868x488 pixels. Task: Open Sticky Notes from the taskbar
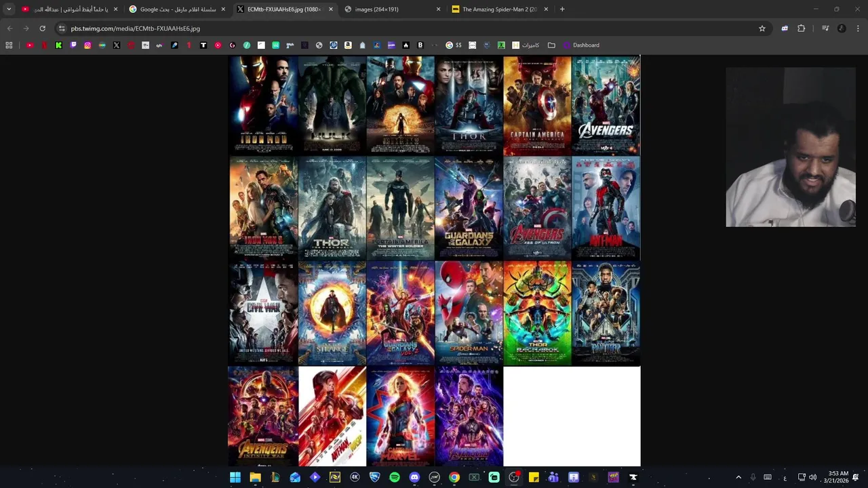[x=534, y=477]
